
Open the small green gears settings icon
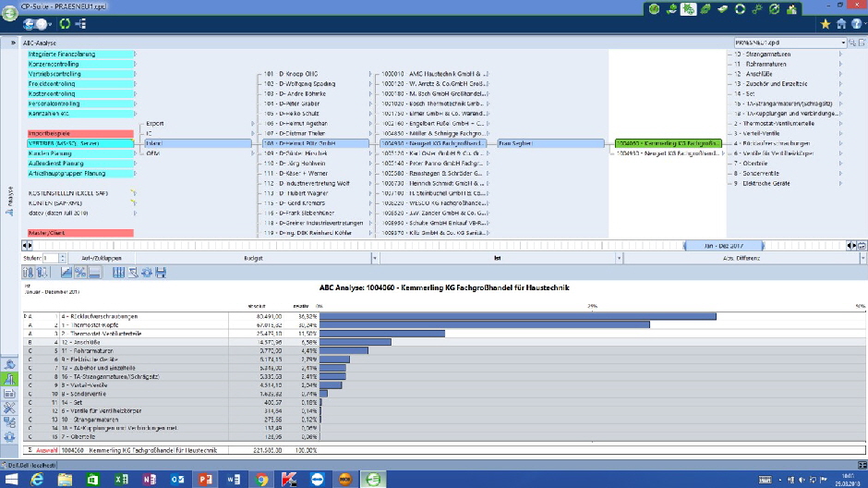point(757,9)
